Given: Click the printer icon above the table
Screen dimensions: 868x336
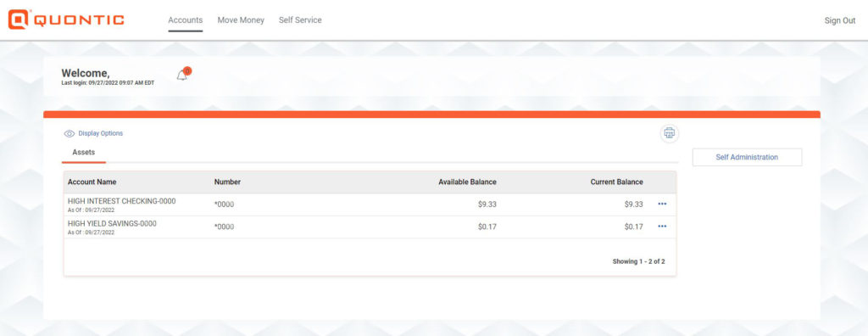Looking at the screenshot, I should click(670, 133).
